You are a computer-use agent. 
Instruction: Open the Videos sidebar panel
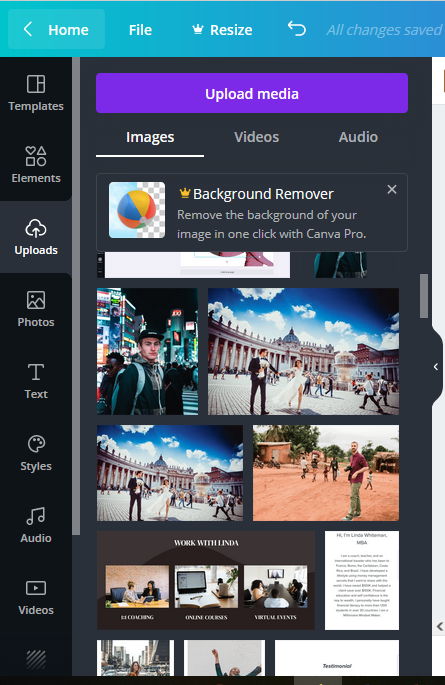point(36,597)
